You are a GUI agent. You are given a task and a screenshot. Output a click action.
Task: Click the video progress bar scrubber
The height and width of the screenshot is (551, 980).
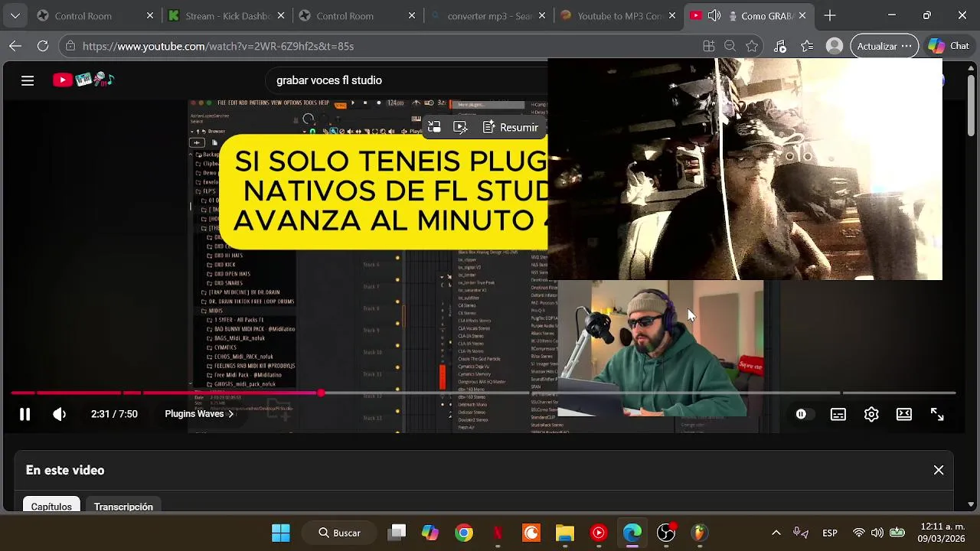321,393
